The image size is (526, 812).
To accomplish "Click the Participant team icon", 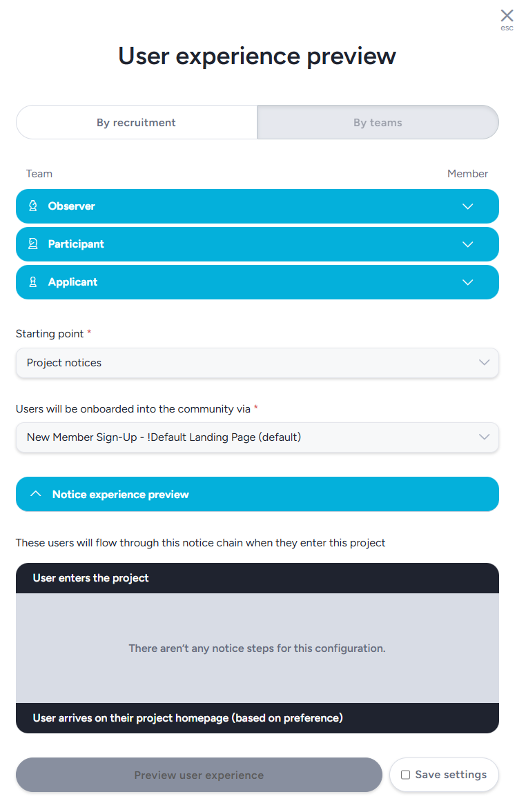I will (x=32, y=244).
